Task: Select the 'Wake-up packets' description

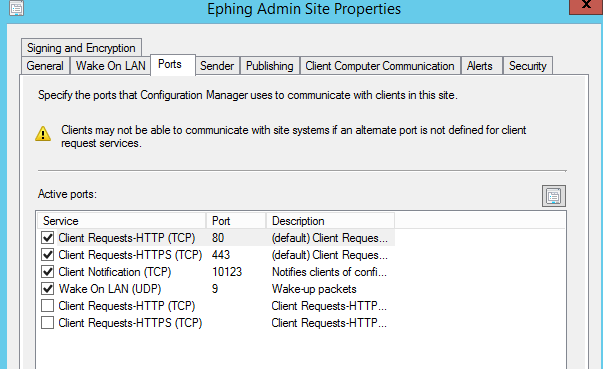Action: 314,289
